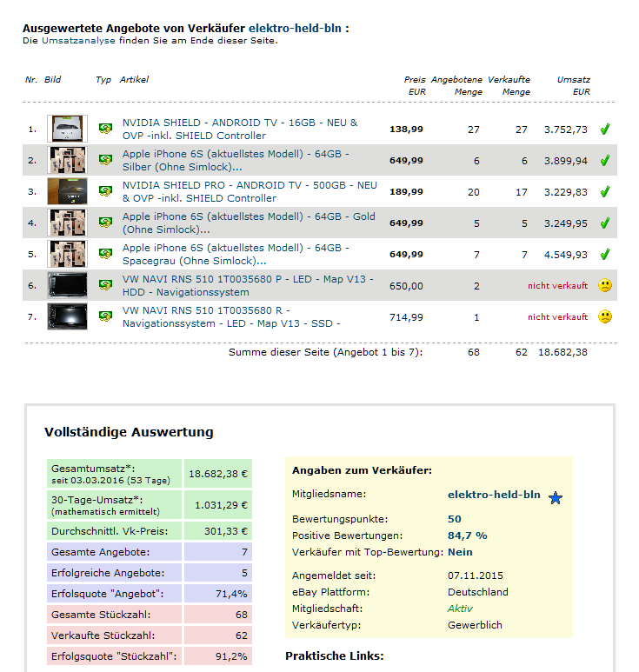Image resolution: width=639 pixels, height=672 pixels.
Task: Click Umsatz 3.752,73 in row 1
Action: tap(566, 130)
